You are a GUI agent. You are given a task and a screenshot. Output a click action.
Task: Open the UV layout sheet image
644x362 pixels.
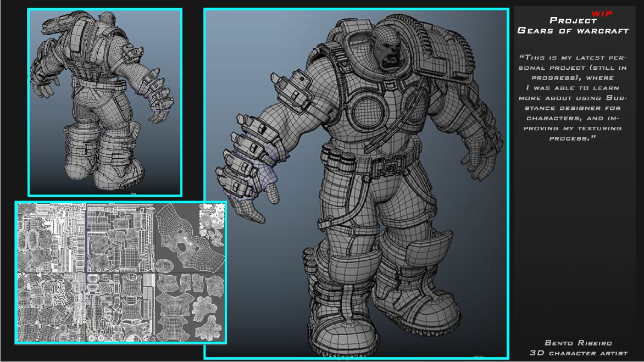click(121, 272)
